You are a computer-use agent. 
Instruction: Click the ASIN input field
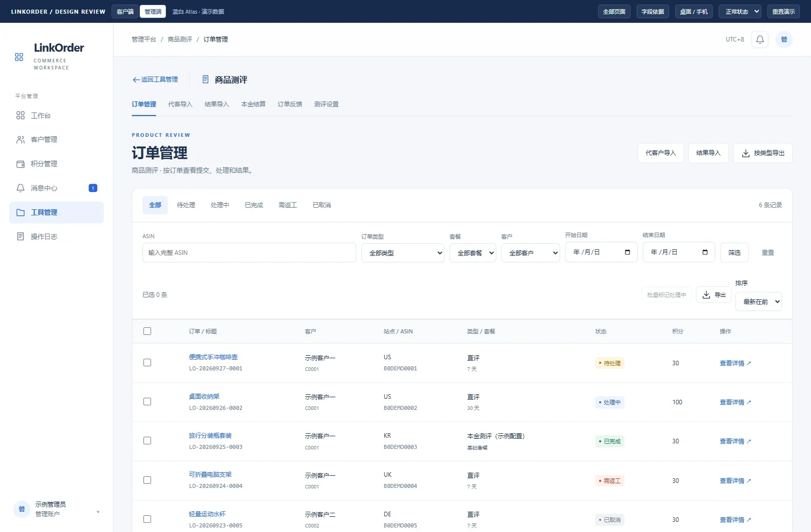[249, 253]
